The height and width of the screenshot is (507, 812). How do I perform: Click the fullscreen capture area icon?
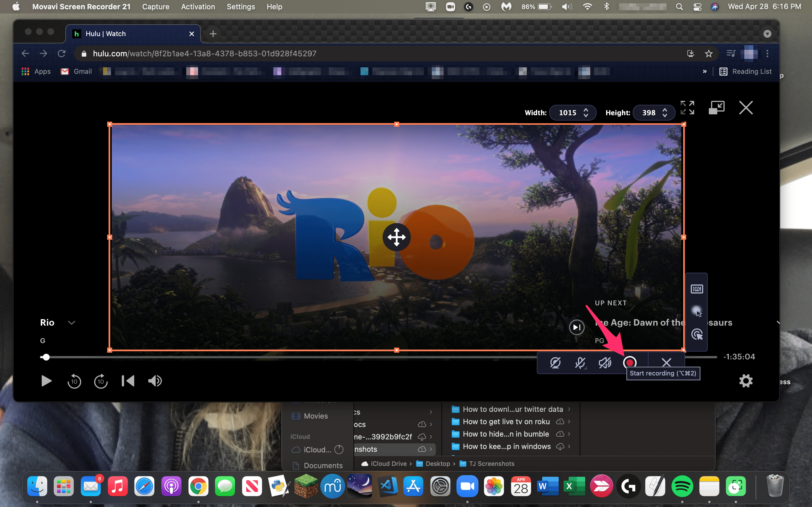[x=687, y=108]
